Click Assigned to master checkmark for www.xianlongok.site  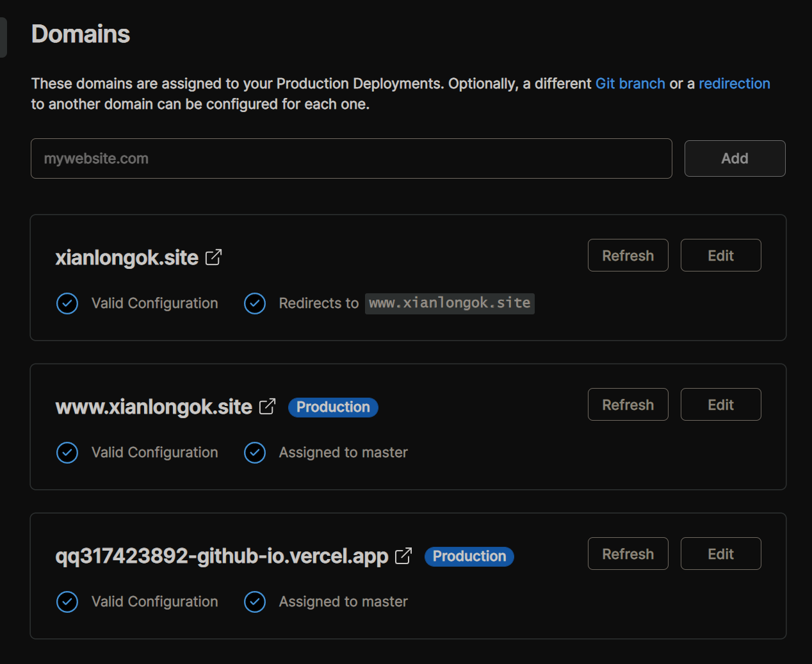tap(255, 453)
